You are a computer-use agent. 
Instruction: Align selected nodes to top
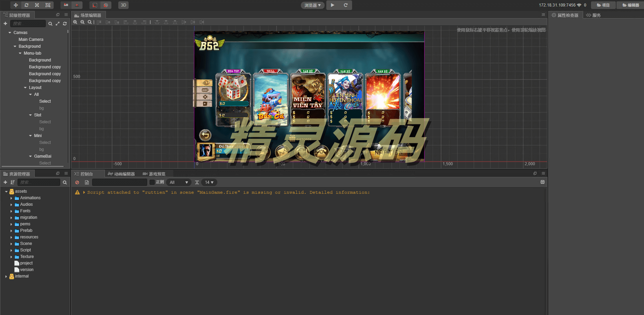pyautogui.click(x=99, y=22)
